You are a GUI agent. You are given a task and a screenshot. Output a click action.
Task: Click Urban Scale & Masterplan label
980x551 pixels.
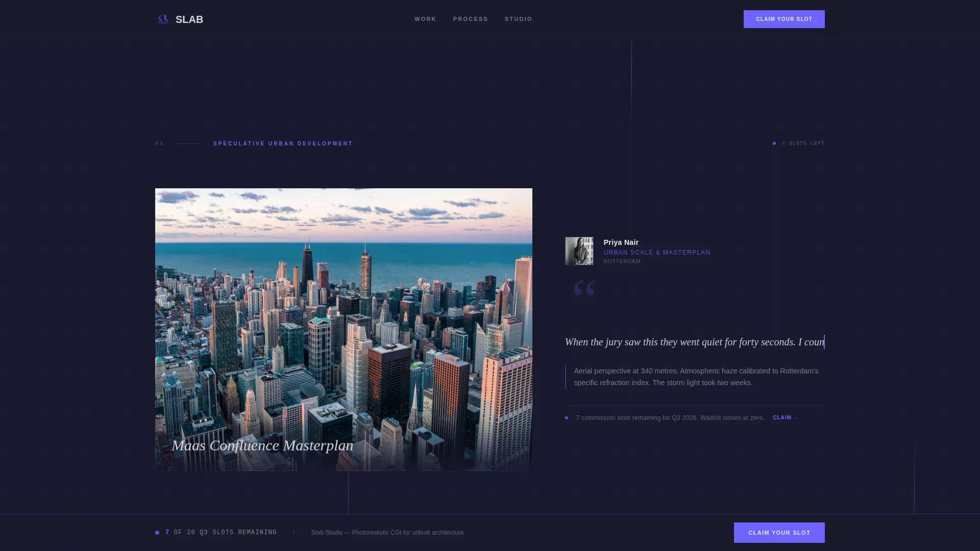coord(657,253)
